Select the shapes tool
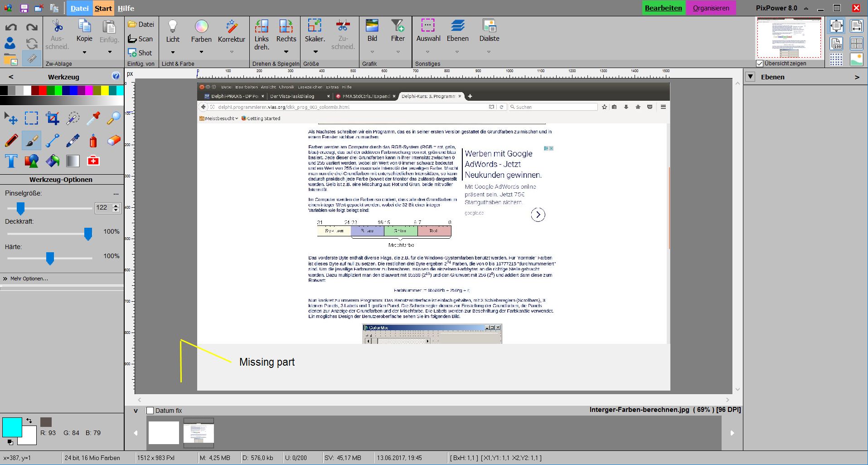Viewport: 868px width, 465px height. pyautogui.click(x=31, y=161)
